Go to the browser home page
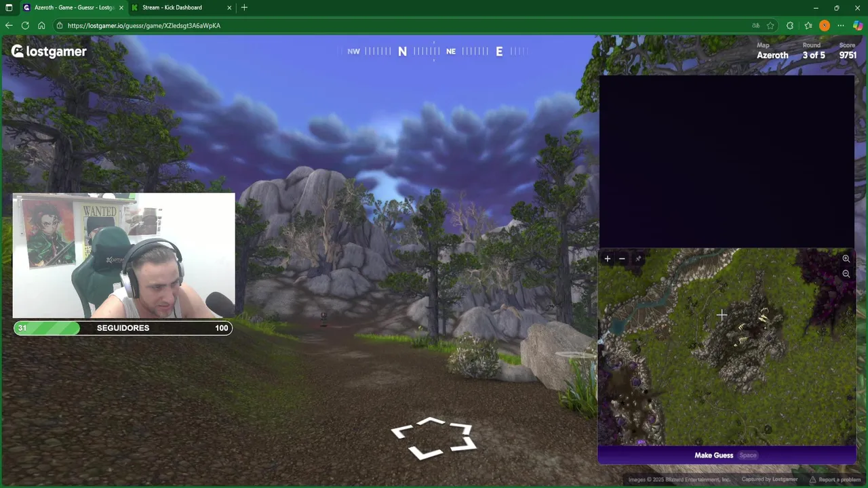This screenshot has height=488, width=868. coord(41,26)
